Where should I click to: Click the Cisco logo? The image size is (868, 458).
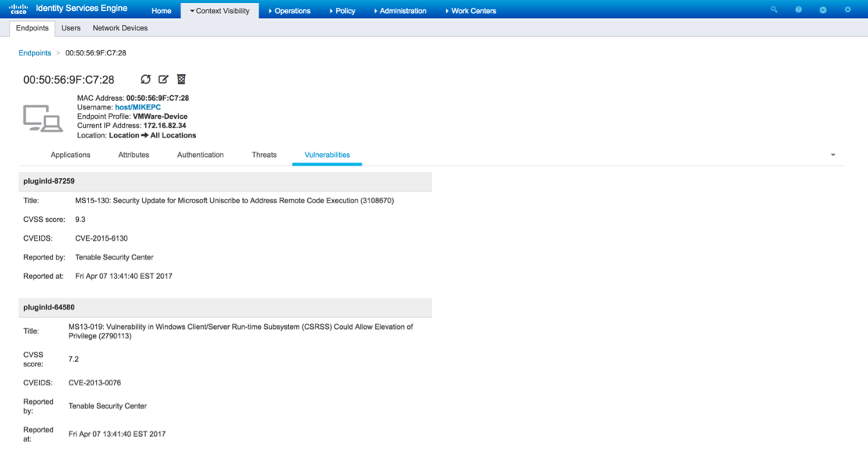point(18,9)
